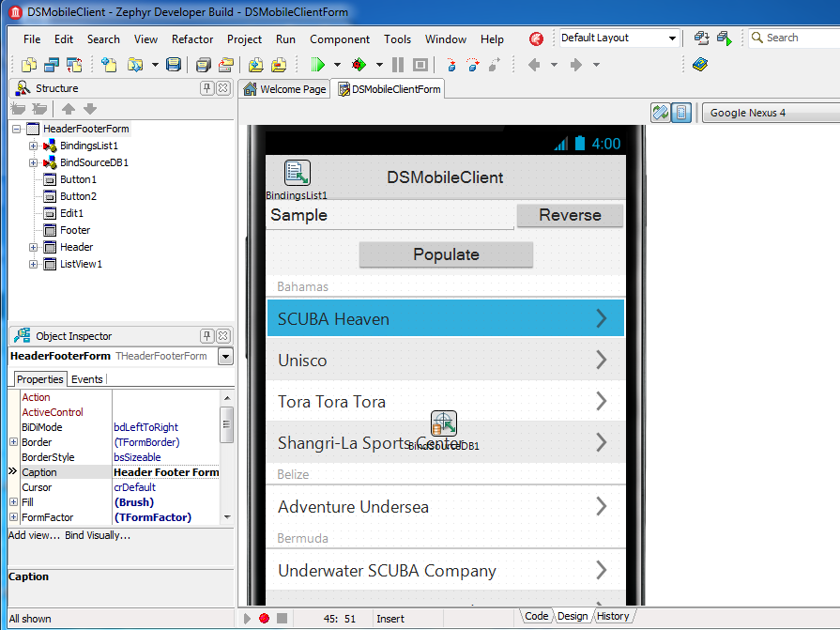Click the macro record red circle in status bar
This screenshot has width=840, height=630.
[x=264, y=618]
